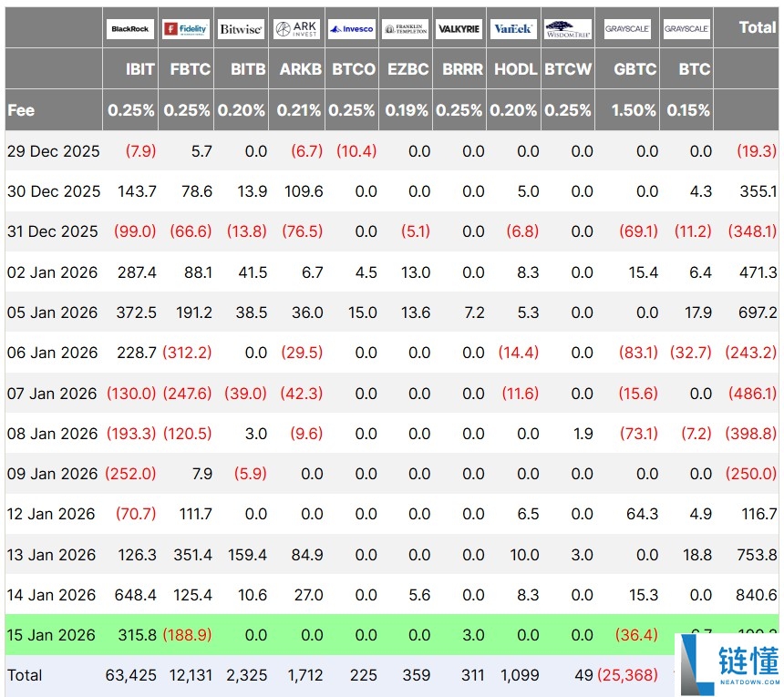Click the Invesco logo icon
The image size is (784, 697).
click(x=352, y=29)
